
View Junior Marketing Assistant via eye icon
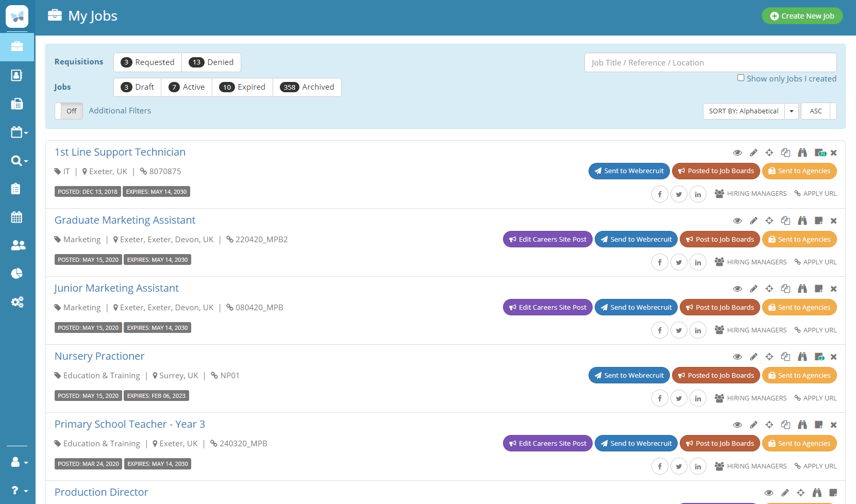(x=737, y=289)
